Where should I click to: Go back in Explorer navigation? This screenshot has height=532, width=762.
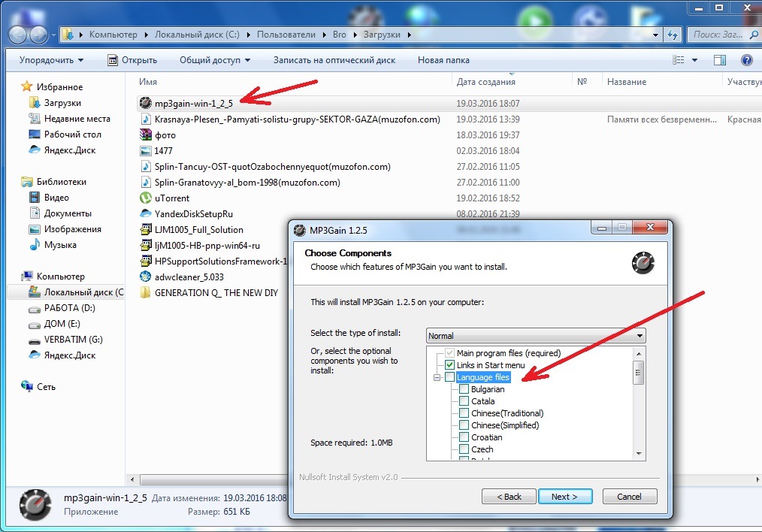coord(17,35)
